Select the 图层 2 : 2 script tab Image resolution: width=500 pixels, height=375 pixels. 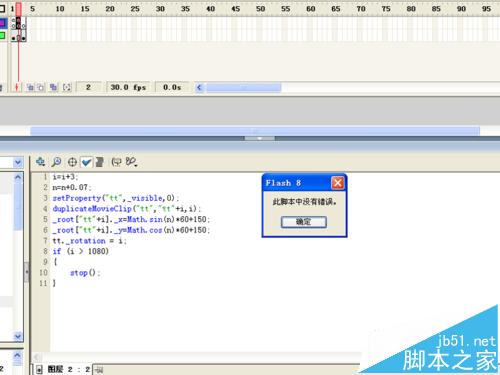click(63, 369)
